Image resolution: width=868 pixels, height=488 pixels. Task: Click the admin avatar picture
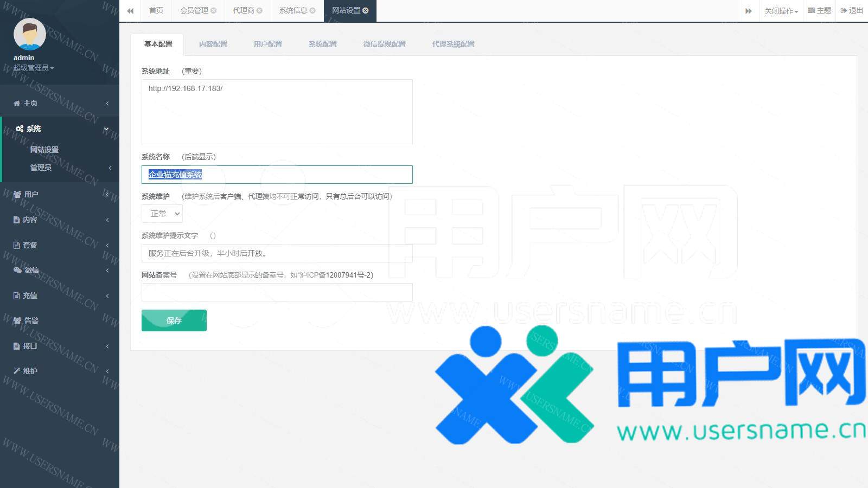(x=29, y=34)
